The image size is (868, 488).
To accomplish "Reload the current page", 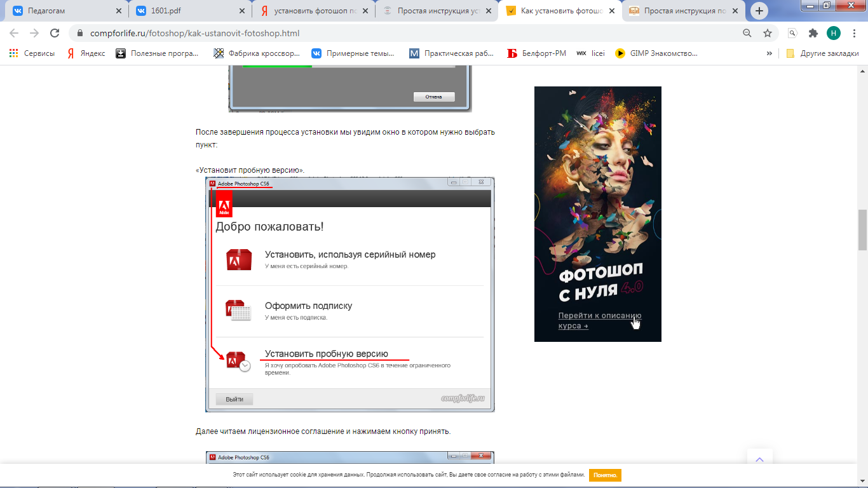I will [x=55, y=33].
